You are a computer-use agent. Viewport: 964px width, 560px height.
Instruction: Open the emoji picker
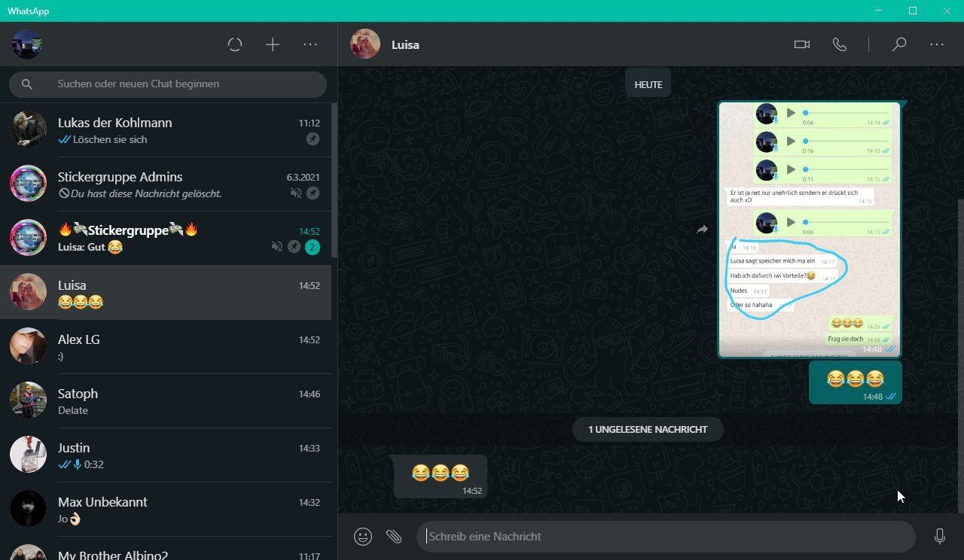pyautogui.click(x=363, y=537)
